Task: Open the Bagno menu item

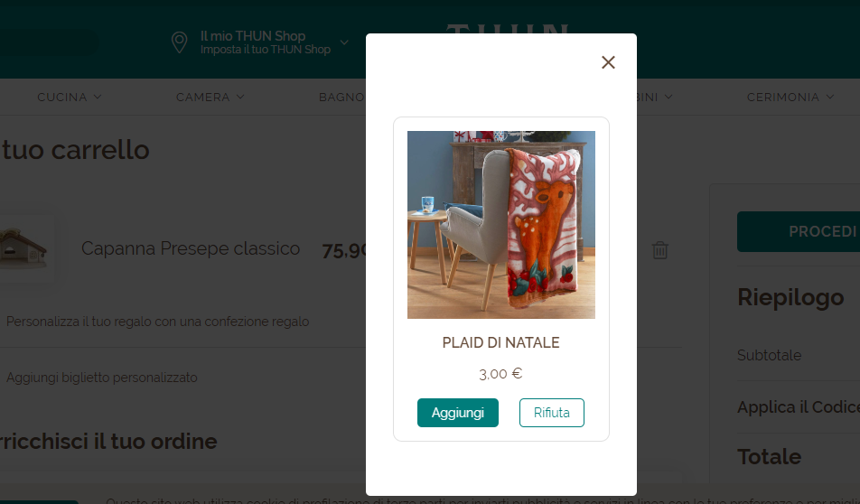Action: 342,97
